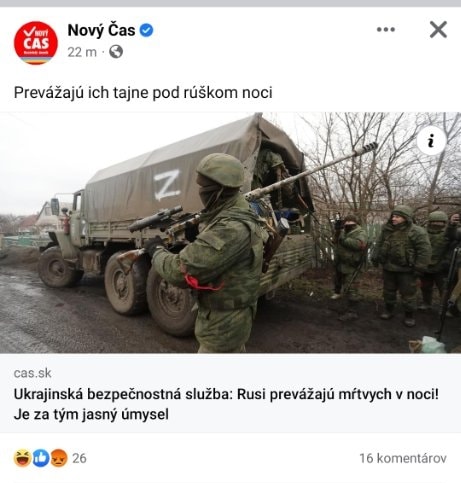
Task: Close the post with the X icon
Action: (438, 30)
